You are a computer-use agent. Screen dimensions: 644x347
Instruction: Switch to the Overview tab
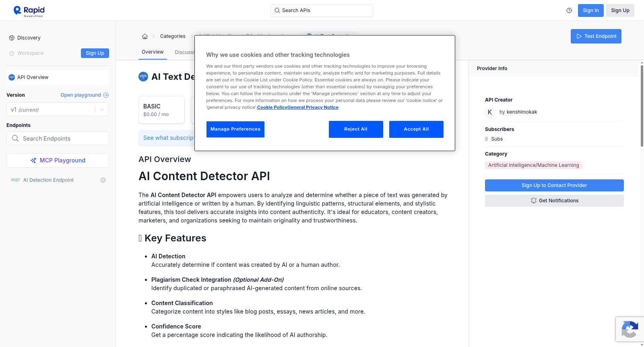point(153,52)
